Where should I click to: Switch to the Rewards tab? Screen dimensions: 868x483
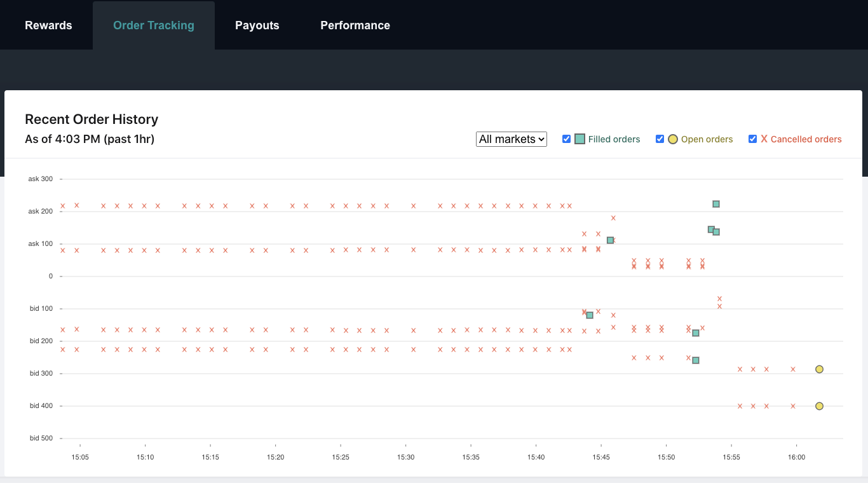48,25
